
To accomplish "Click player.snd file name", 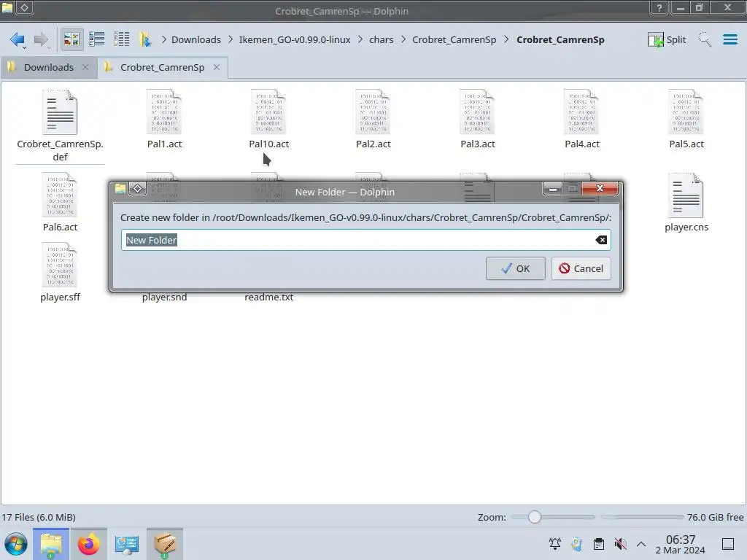I will pyautogui.click(x=164, y=297).
